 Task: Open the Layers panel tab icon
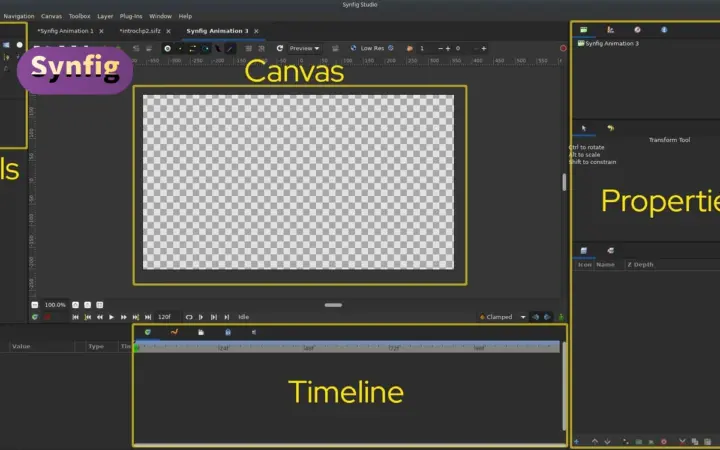[584, 250]
